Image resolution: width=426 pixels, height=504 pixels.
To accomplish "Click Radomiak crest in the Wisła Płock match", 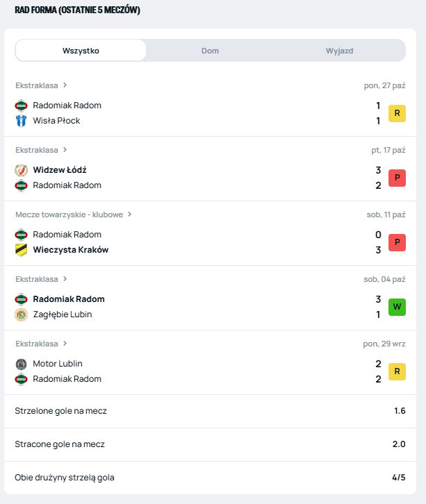I will [21, 106].
